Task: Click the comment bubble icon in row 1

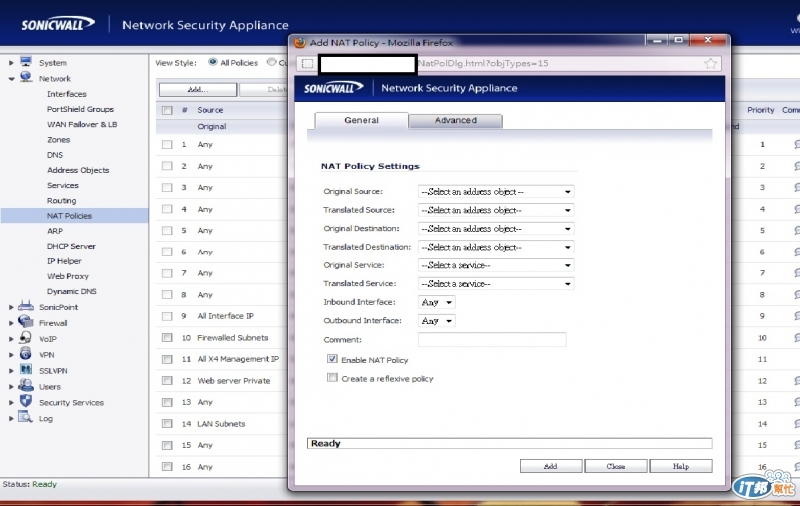Action: [796, 144]
